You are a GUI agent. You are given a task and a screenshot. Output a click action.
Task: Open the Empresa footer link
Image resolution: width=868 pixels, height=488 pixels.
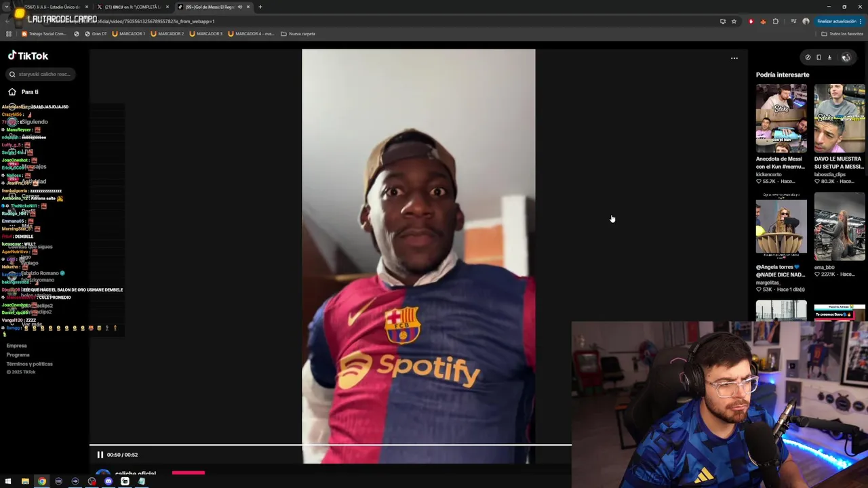click(16, 346)
